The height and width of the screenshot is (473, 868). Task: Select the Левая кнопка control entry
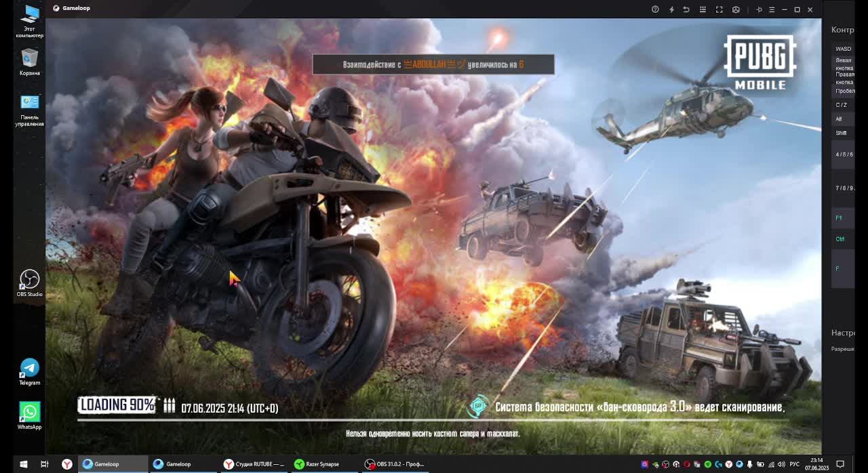tap(844, 64)
